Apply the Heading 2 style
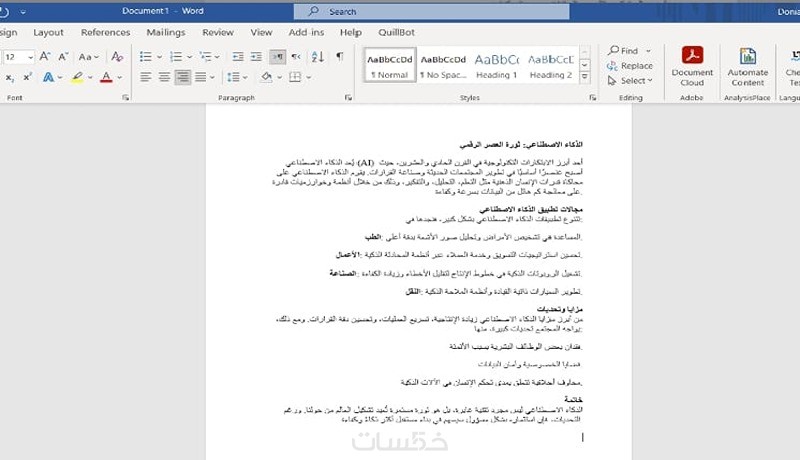The image size is (800, 460). (x=551, y=65)
